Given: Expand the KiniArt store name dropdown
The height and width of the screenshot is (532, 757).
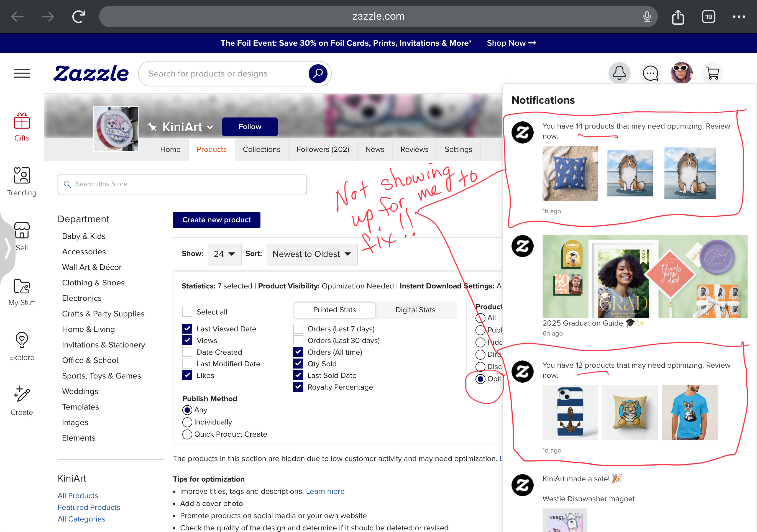Looking at the screenshot, I should pos(210,127).
